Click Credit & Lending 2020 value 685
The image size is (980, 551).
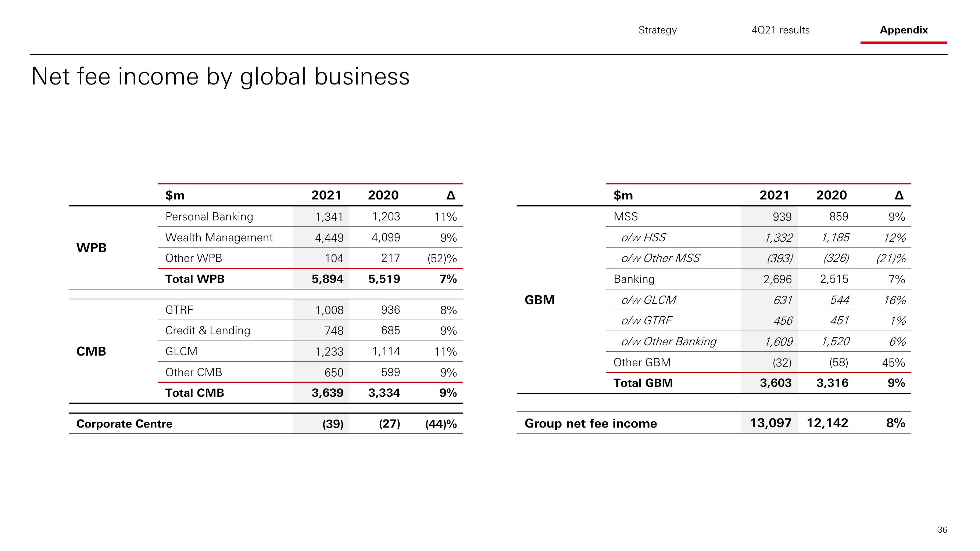tap(391, 330)
